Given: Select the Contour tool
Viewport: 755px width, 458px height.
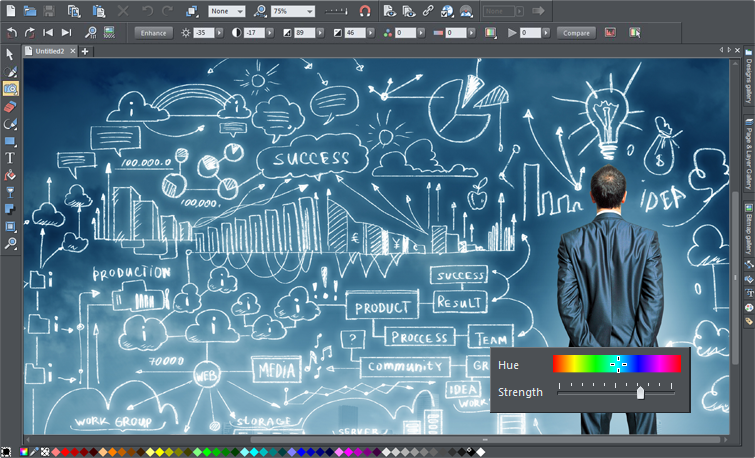Looking at the screenshot, I should (x=10, y=226).
